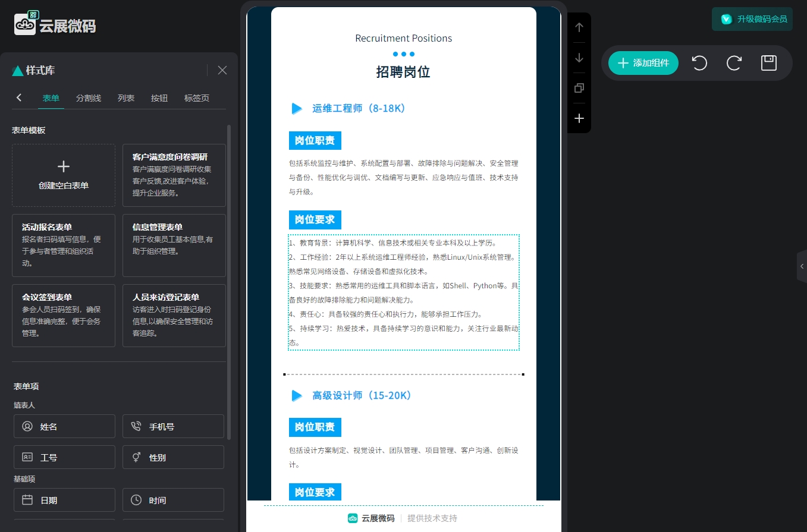Click the 云展微码 logo
Image resolution: width=807 pixels, height=532 pixels.
(x=55, y=24)
